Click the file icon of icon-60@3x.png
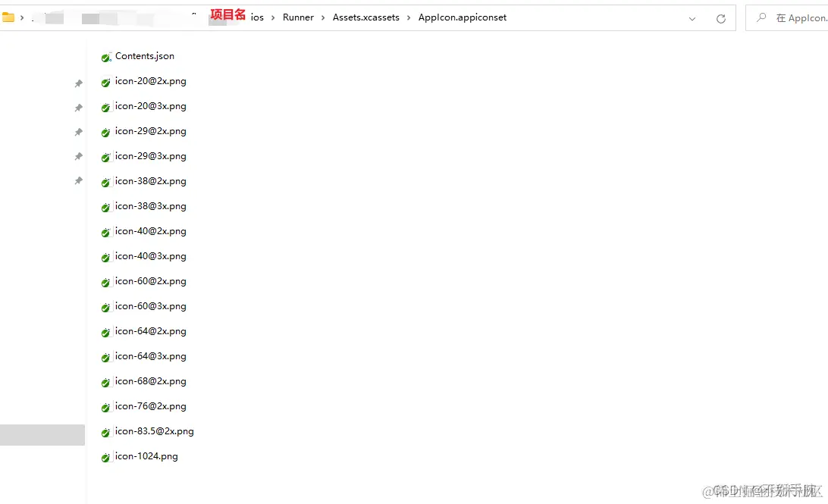 coord(106,307)
